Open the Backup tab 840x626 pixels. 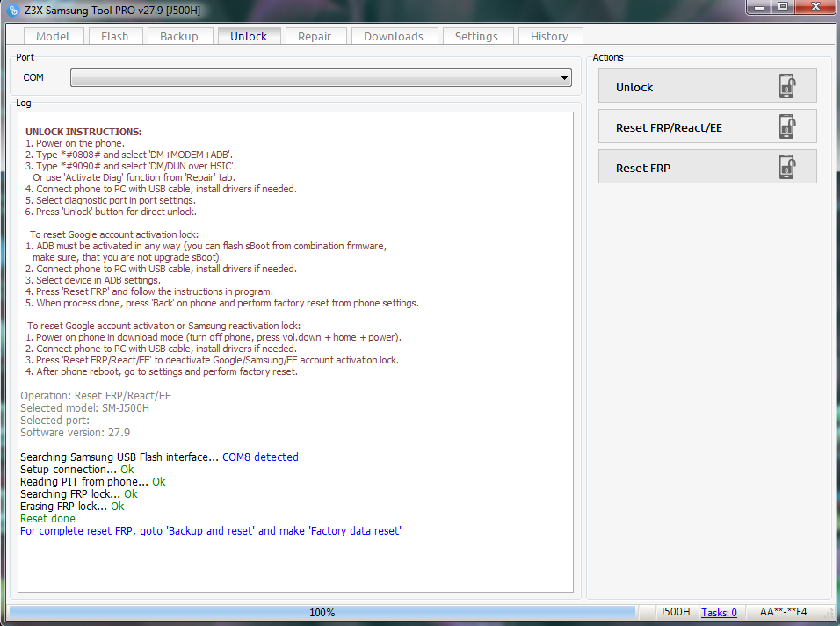pos(179,36)
